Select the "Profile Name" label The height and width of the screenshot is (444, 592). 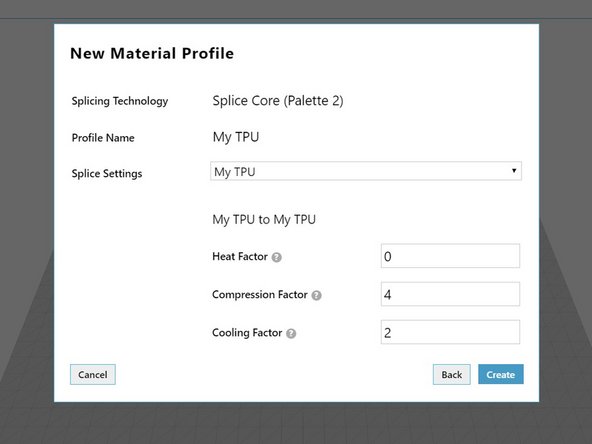[x=103, y=138]
